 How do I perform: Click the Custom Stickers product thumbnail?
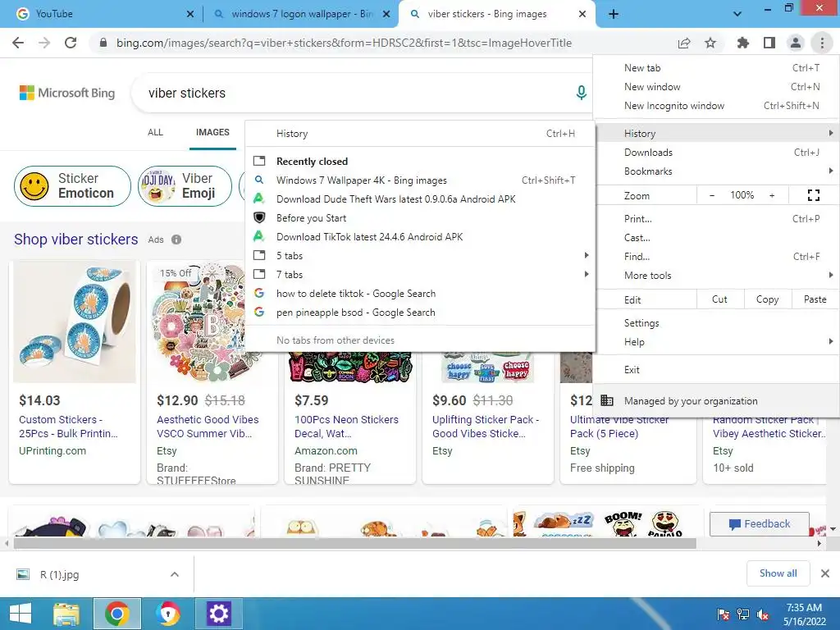coord(75,322)
